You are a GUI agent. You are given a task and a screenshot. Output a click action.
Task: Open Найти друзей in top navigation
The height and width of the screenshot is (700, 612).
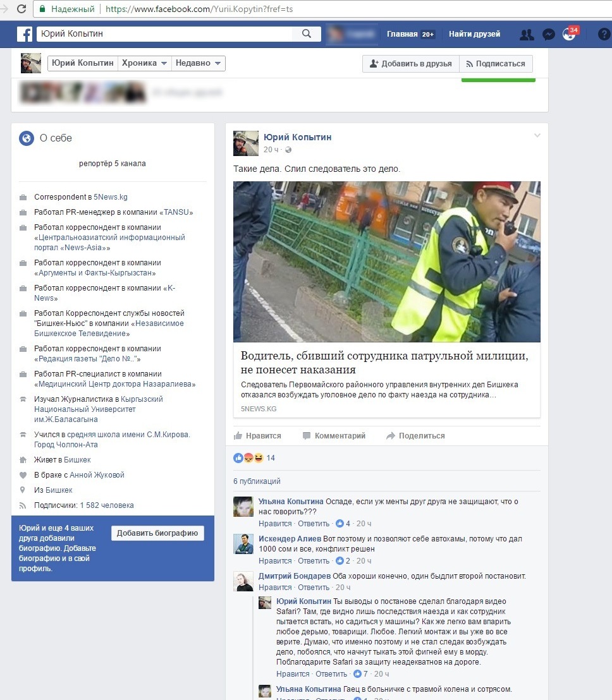474,34
